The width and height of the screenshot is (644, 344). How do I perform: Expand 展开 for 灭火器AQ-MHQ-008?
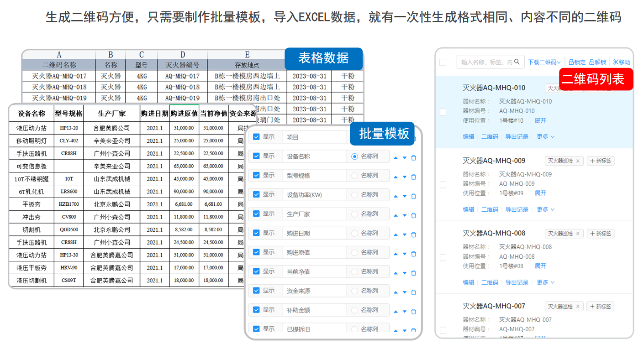click(x=540, y=265)
